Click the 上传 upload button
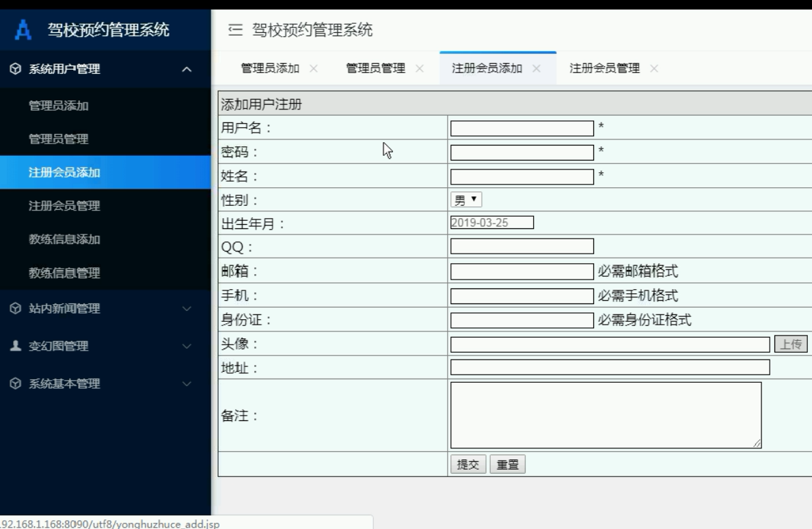 point(791,344)
